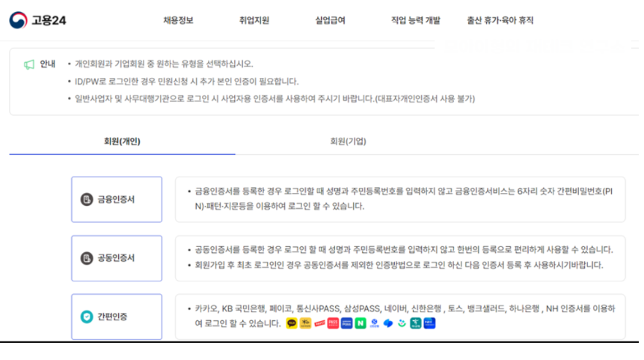Open the 직업 능력 개발 menu

(x=416, y=20)
